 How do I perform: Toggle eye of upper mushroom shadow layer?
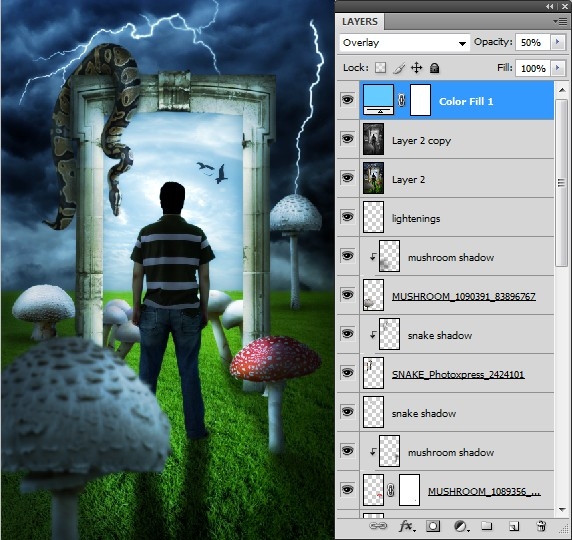(347, 256)
